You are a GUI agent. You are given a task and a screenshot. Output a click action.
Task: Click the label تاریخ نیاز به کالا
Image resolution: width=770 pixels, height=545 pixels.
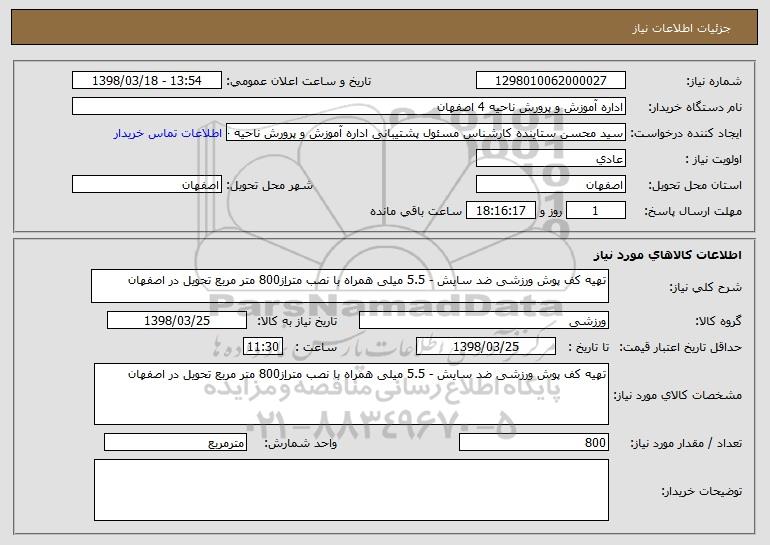click(x=297, y=321)
